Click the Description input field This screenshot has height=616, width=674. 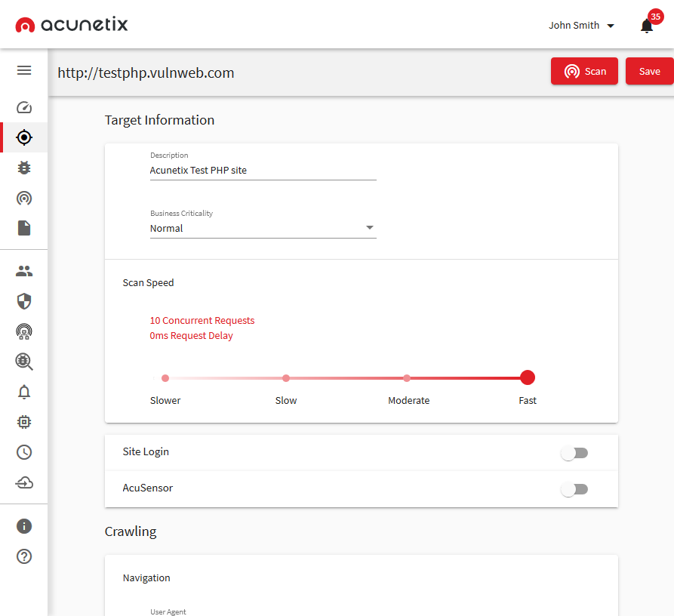263,170
